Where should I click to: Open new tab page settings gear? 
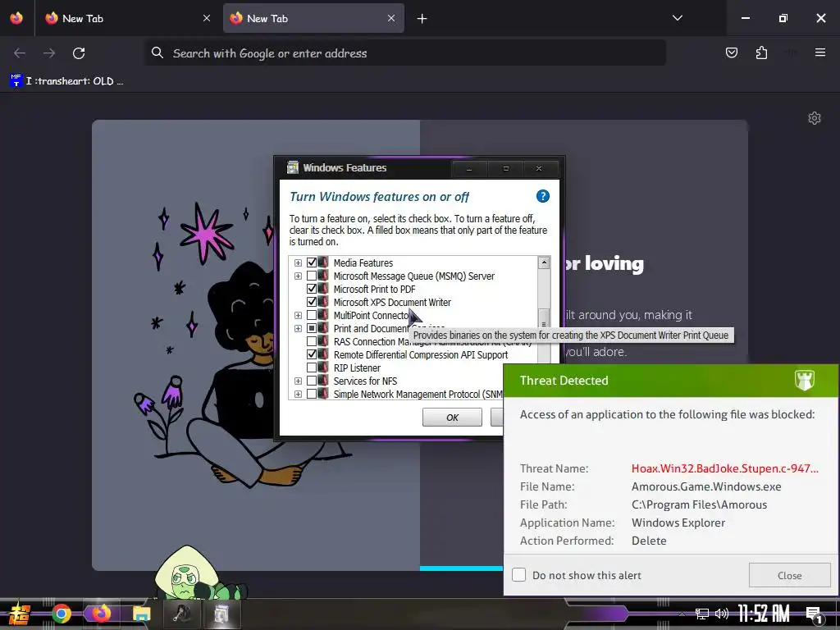click(815, 118)
